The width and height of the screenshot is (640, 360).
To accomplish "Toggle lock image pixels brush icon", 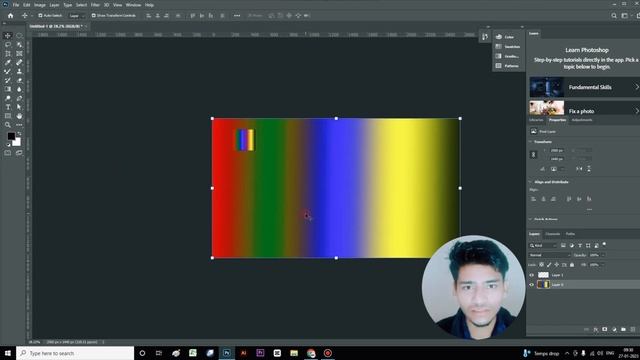I will tap(549, 265).
